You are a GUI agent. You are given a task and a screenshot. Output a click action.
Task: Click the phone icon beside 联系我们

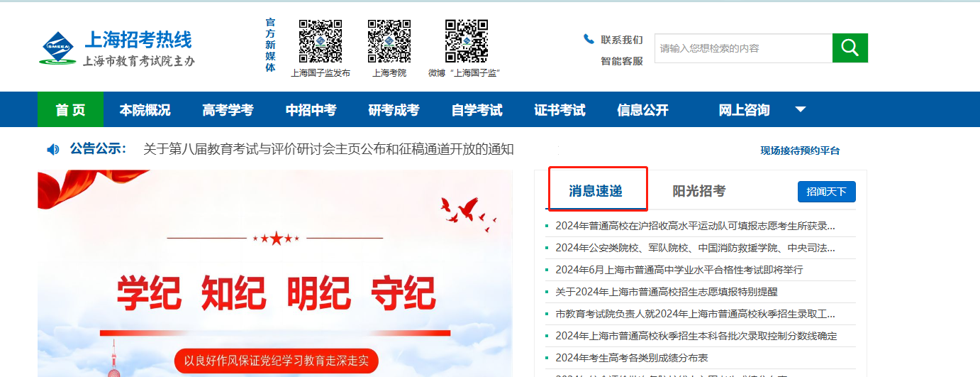pos(589,39)
